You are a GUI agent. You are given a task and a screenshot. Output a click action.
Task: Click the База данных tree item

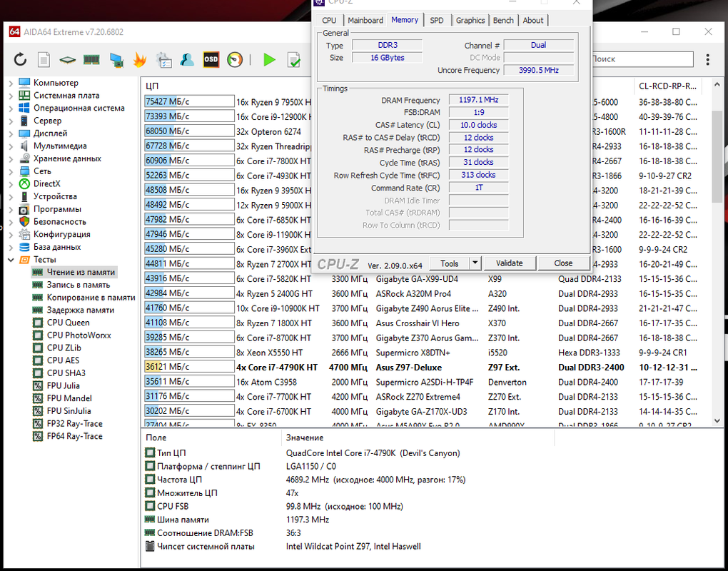tap(56, 247)
